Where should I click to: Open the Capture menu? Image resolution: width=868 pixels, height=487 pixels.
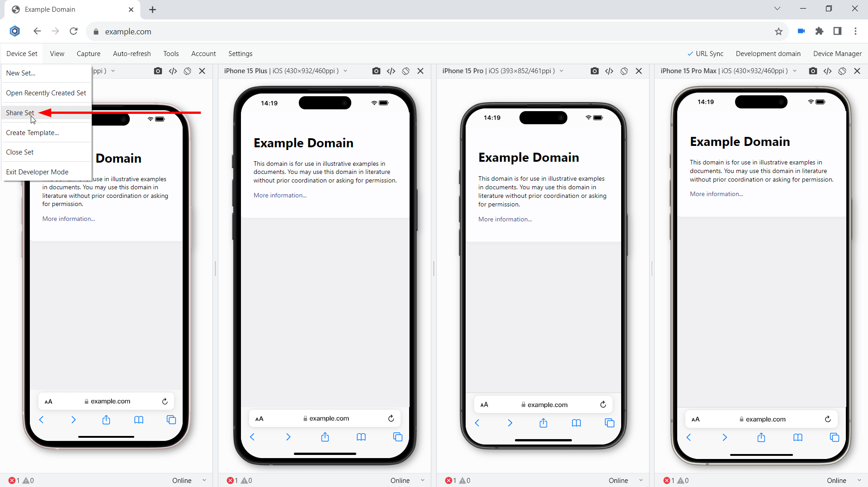pos(88,53)
